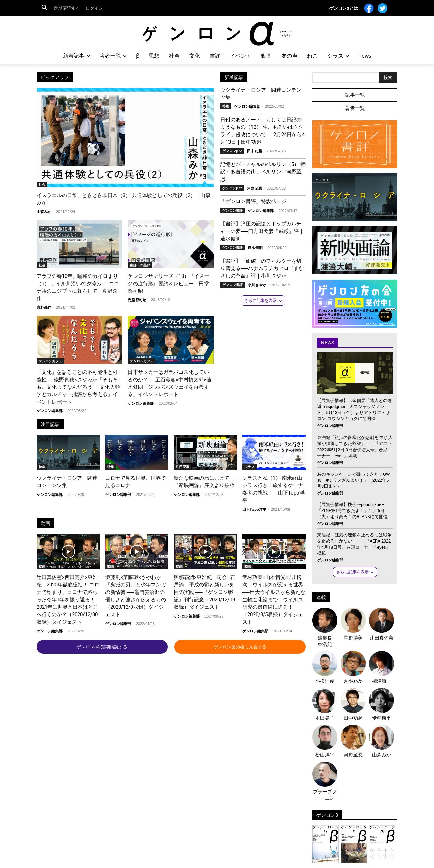Open NEWS panel ゲンロンα cafe image
This screenshot has height=868, width=434.
coord(355,373)
